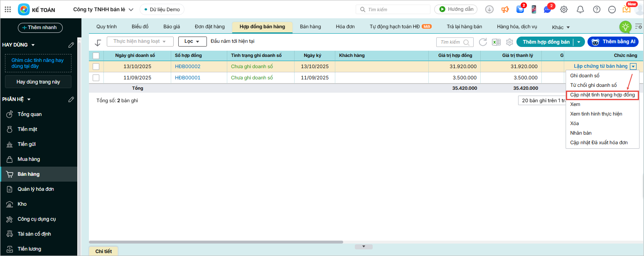The width and height of the screenshot is (644, 256).
Task: Open the shopping cart icon
Action: pos(520,10)
